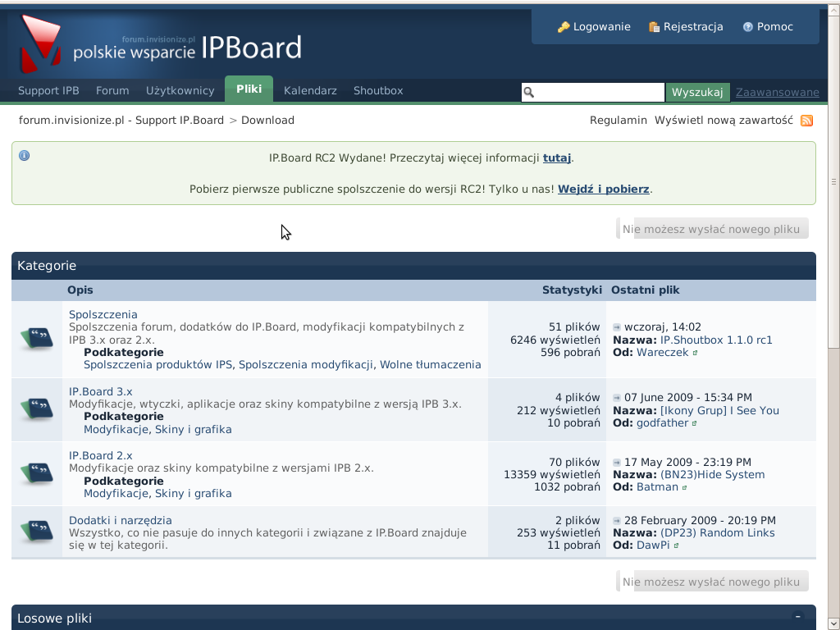This screenshot has height=630, width=840.
Task: Collapse the Losowe pliki section
Action: pos(797,616)
